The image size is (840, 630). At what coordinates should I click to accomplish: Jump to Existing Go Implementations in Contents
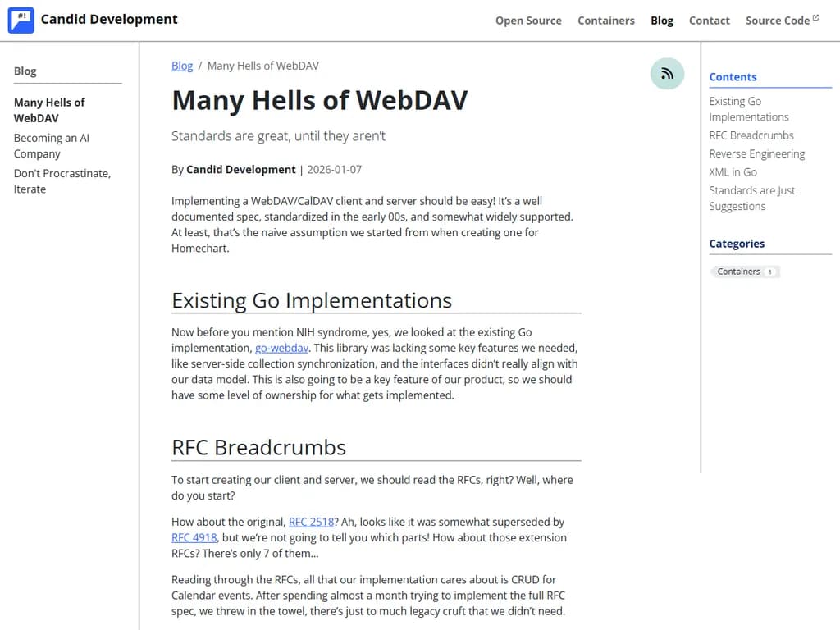point(748,108)
